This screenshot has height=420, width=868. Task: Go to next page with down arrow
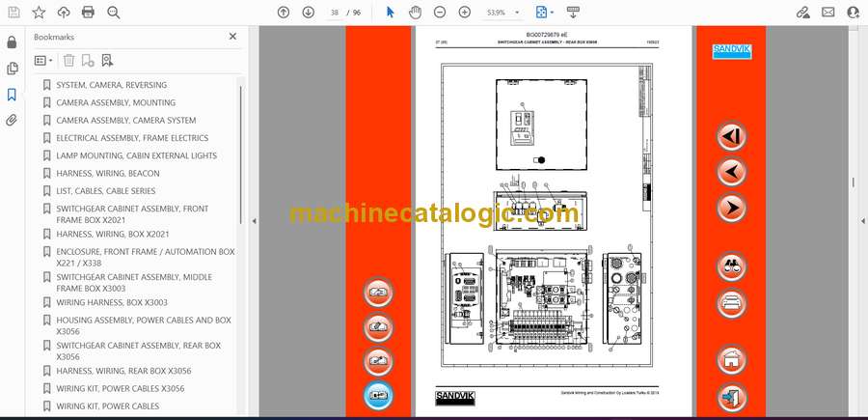pos(309,13)
